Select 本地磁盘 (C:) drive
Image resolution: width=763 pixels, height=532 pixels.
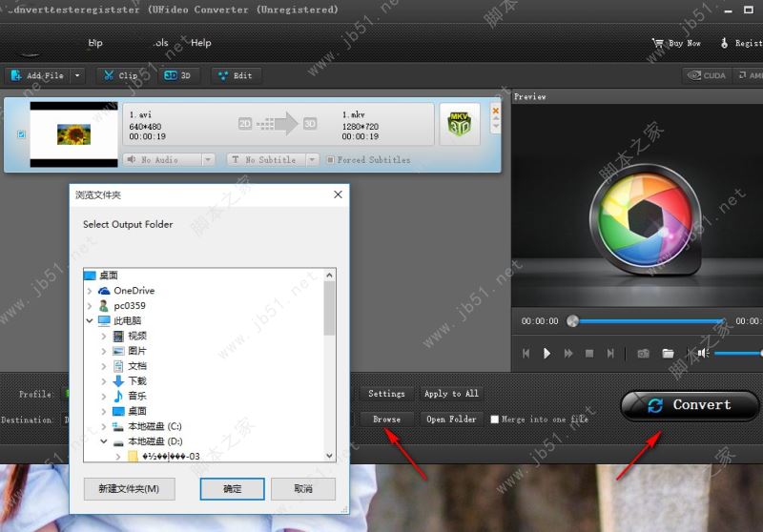click(155, 426)
